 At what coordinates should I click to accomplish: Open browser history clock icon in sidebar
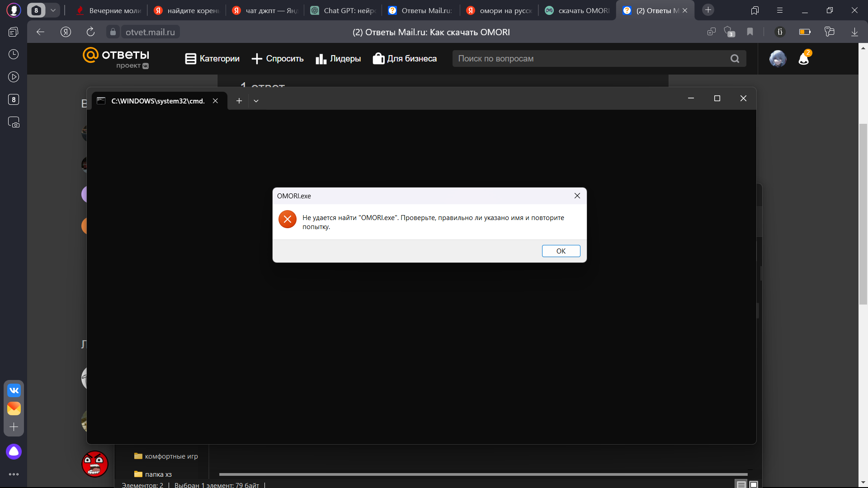click(14, 54)
